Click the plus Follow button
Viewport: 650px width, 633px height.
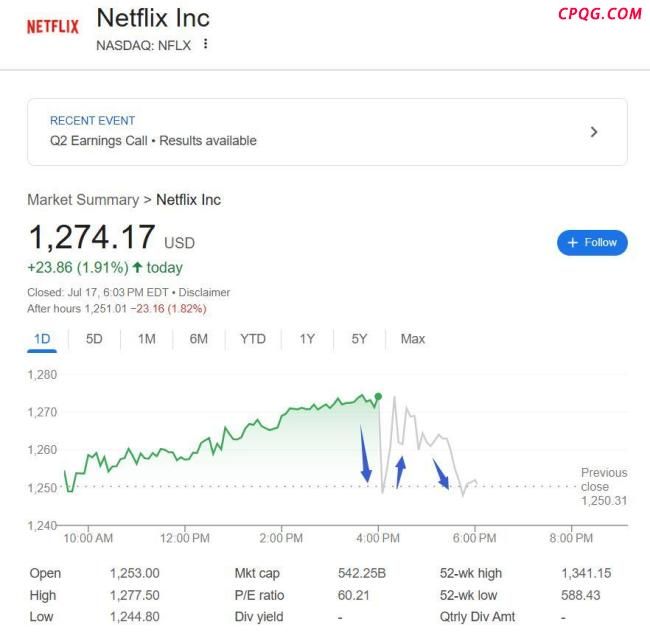tap(592, 243)
